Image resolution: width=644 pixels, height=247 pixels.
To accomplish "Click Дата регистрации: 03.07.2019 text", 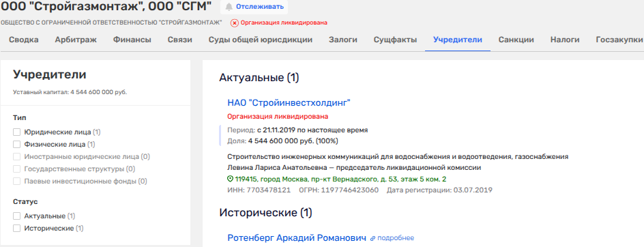I will 439,190.
